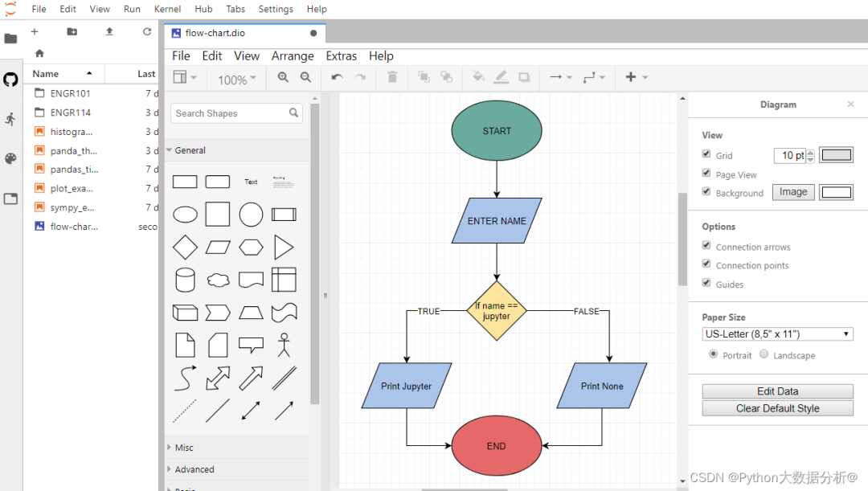
Task: Click the zoom in magnifier icon
Action: (x=283, y=77)
